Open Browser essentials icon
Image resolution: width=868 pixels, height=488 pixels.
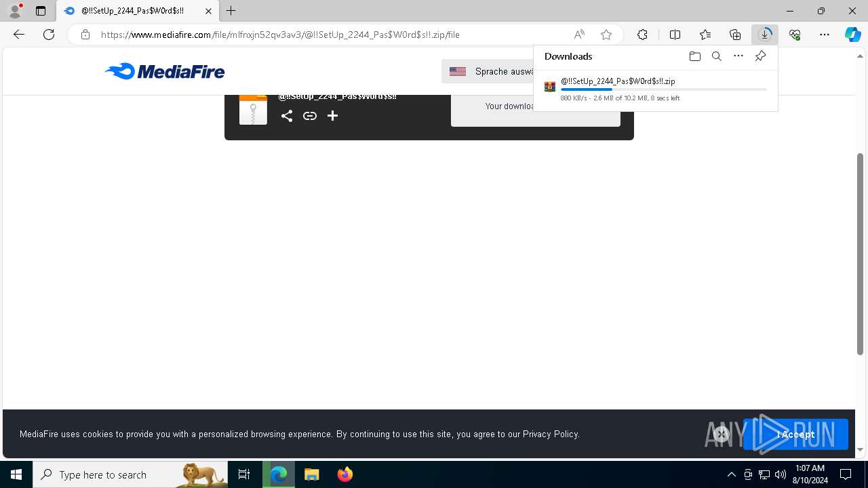795,35
